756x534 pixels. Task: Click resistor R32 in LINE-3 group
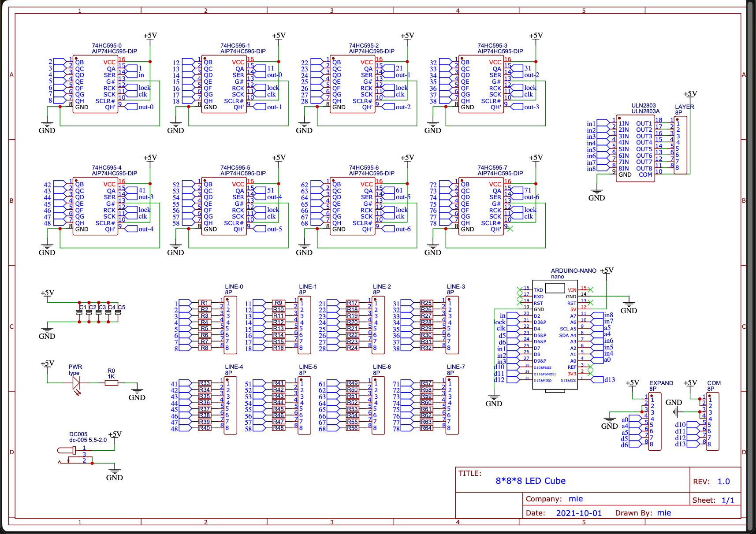click(x=426, y=348)
